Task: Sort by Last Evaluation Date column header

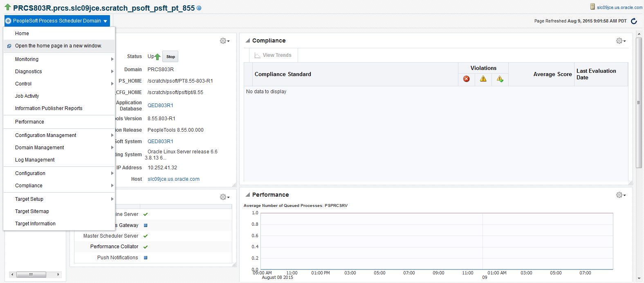Action: point(601,74)
